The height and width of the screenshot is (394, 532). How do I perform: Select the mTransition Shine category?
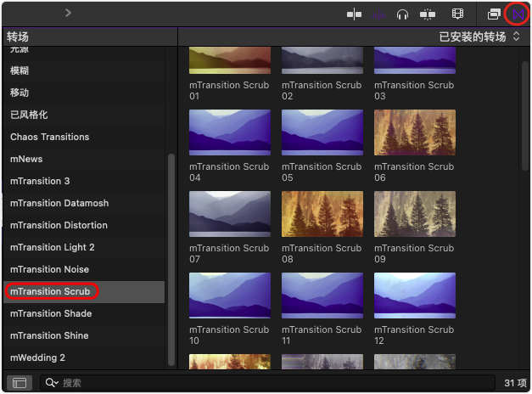[x=84, y=335]
